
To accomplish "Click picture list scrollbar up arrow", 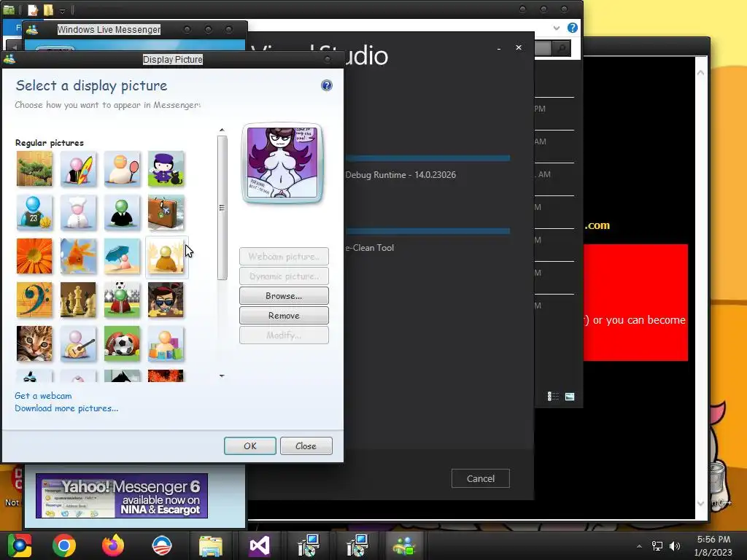I will pyautogui.click(x=222, y=130).
